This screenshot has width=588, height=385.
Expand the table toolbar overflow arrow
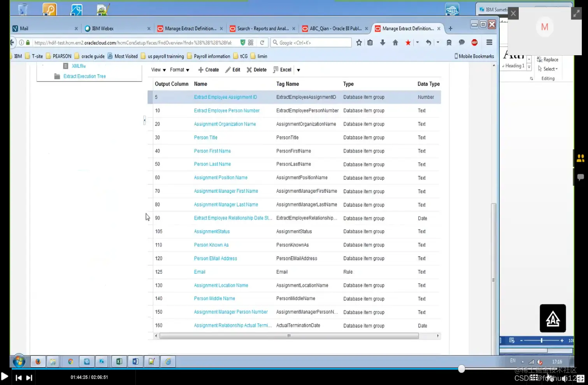pyautogui.click(x=298, y=70)
